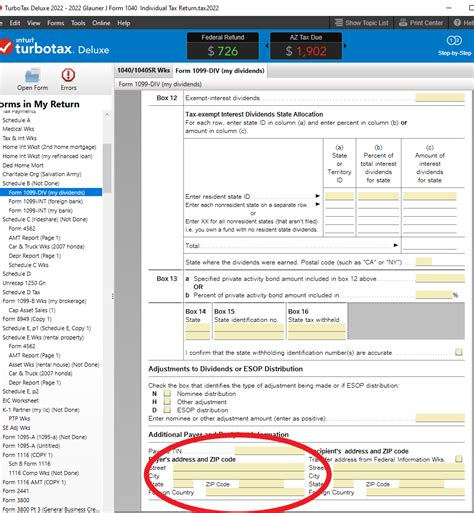
Task: Select Form 2441 in forms list
Action: tap(16, 491)
